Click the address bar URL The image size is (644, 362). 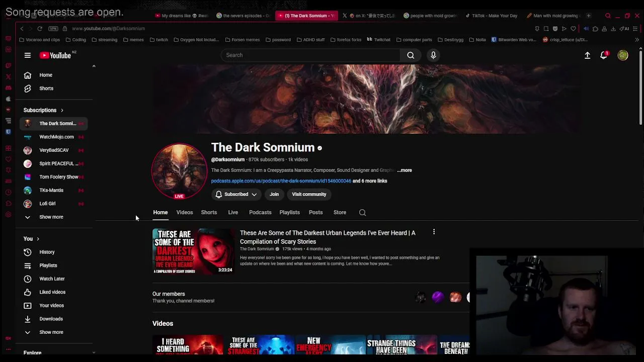pos(108,29)
